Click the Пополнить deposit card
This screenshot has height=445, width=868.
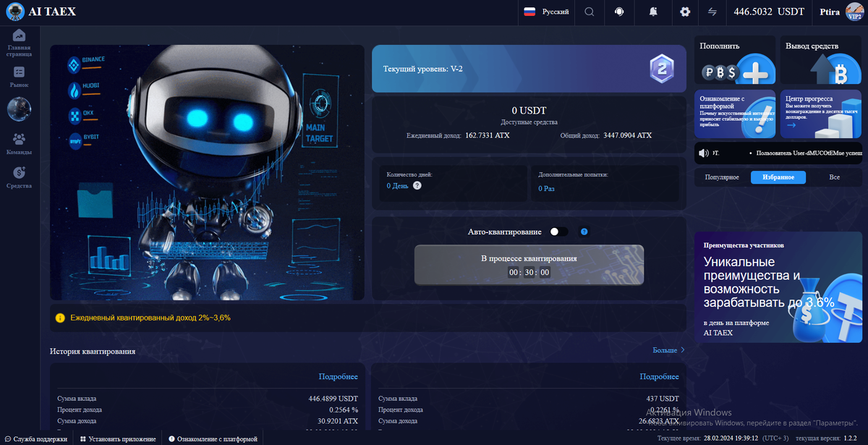click(x=735, y=61)
